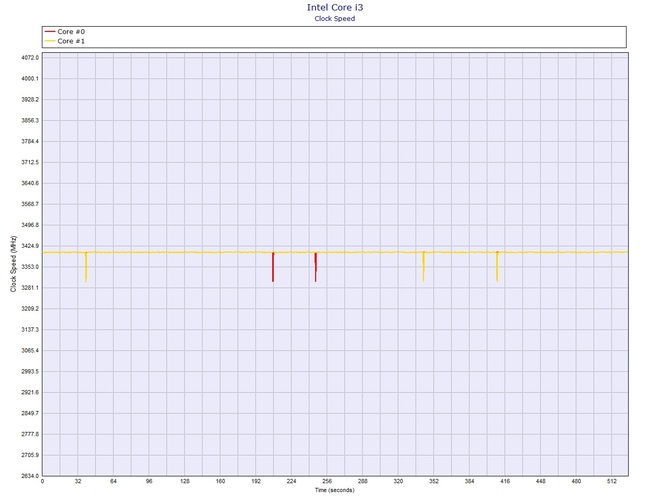Click the red Core #0 dip near 246 seconds

pyautogui.click(x=315, y=267)
